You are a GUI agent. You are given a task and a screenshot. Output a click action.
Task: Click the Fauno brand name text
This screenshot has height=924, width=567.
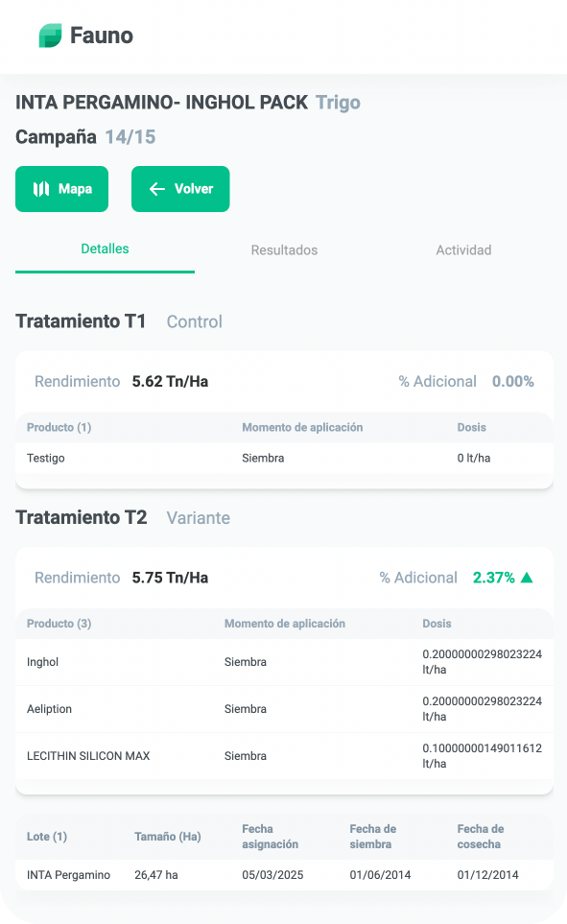pos(102,36)
